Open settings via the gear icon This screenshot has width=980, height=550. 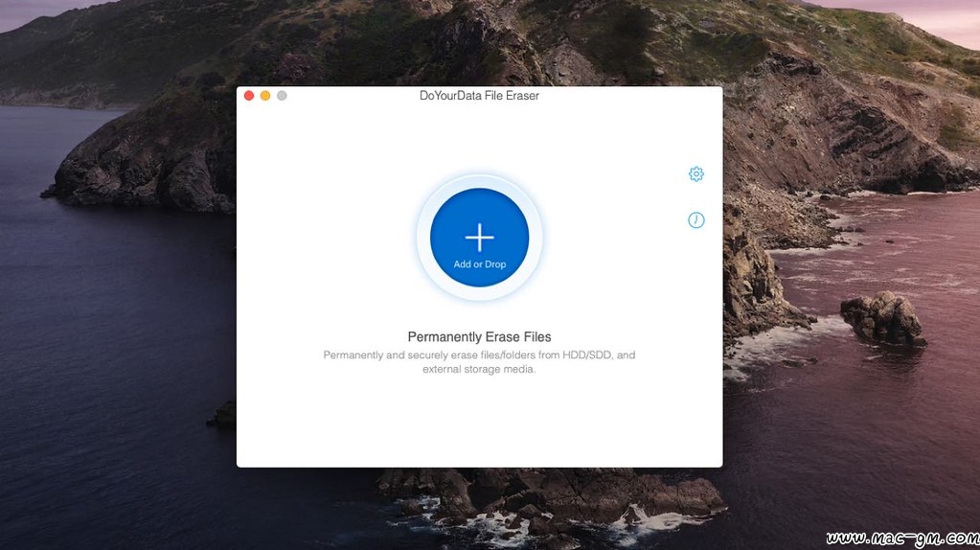click(695, 173)
